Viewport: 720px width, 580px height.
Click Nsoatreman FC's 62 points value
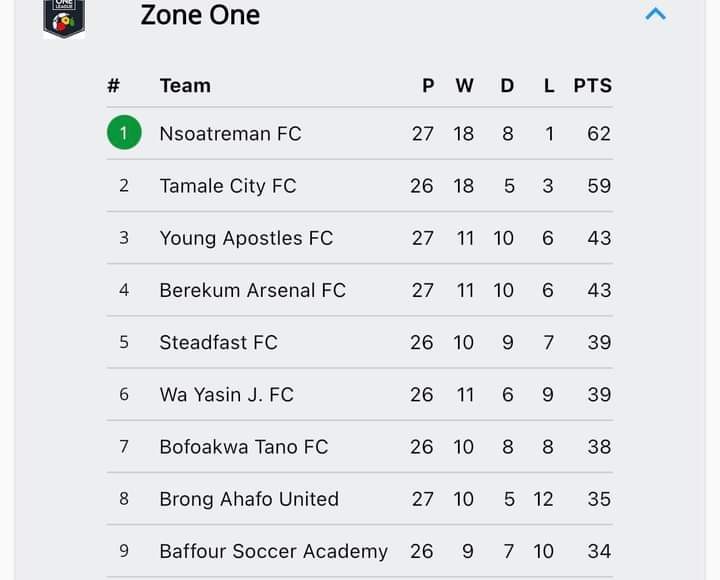599,134
